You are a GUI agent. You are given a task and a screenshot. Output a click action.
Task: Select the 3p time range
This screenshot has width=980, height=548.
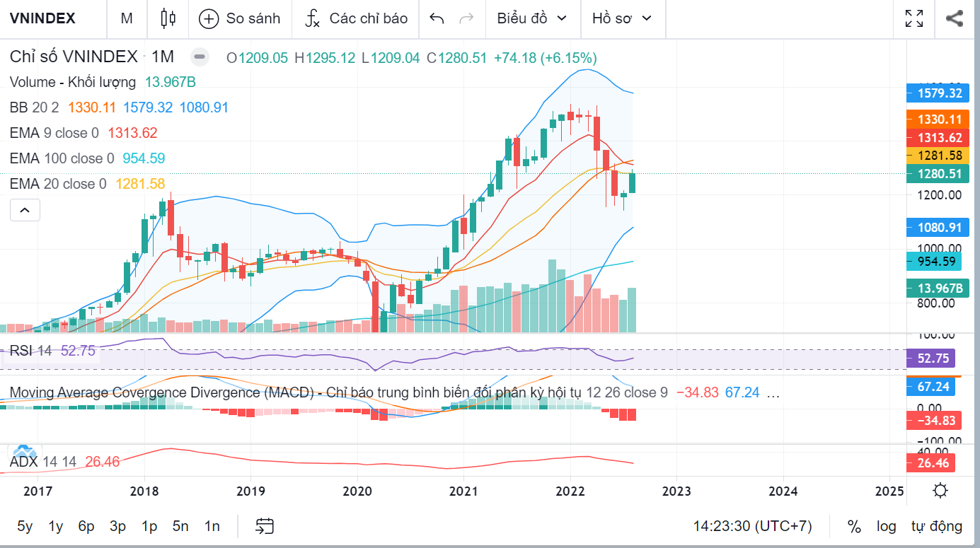click(x=117, y=526)
